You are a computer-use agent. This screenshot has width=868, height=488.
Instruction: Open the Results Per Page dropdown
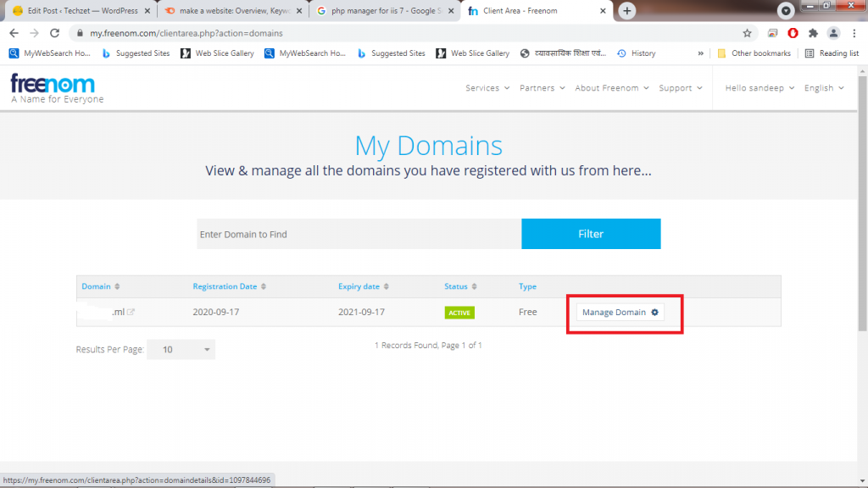pyautogui.click(x=181, y=349)
